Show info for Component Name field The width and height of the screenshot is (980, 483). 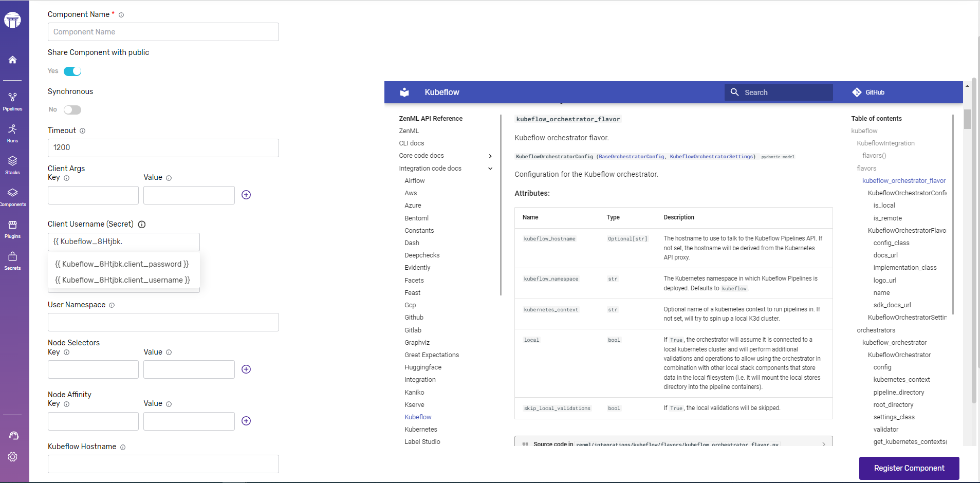click(x=121, y=15)
